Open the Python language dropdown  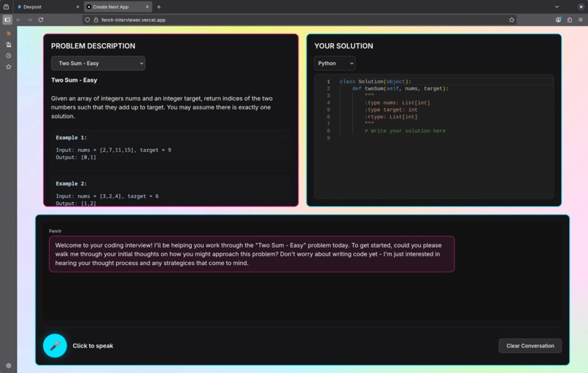pyautogui.click(x=335, y=64)
